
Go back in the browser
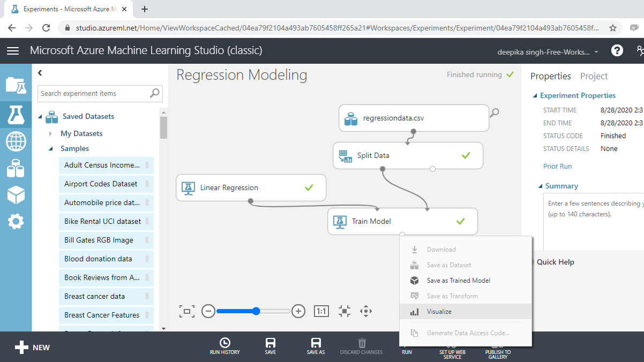(x=12, y=28)
